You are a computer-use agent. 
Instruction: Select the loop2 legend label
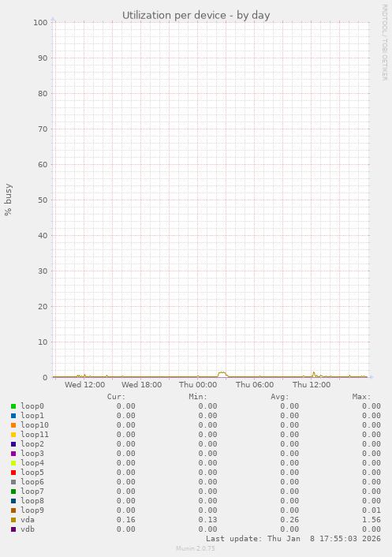(32, 444)
